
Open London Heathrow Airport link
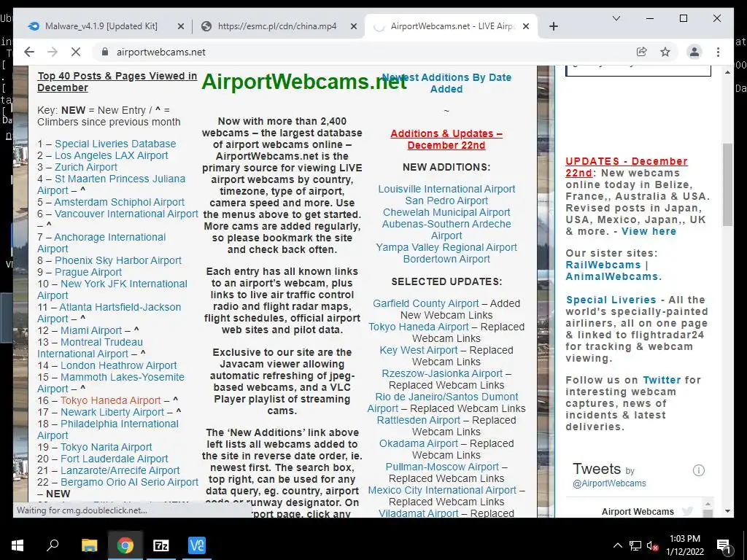tap(119, 365)
